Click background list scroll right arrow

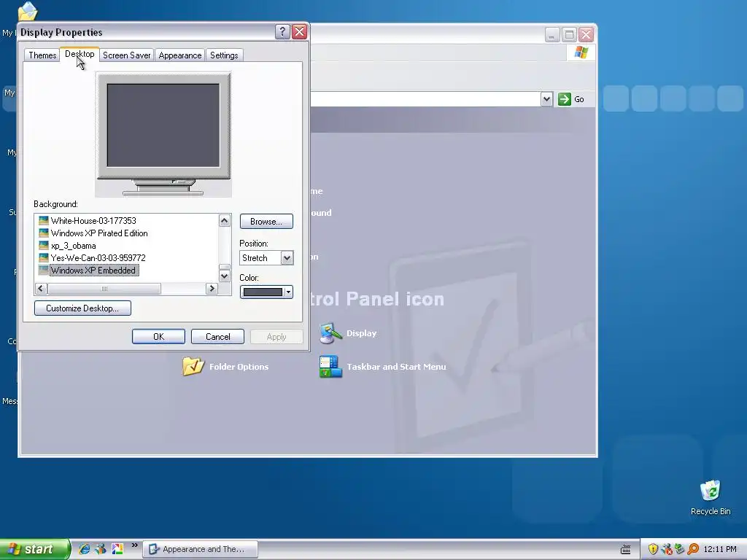pyautogui.click(x=212, y=289)
